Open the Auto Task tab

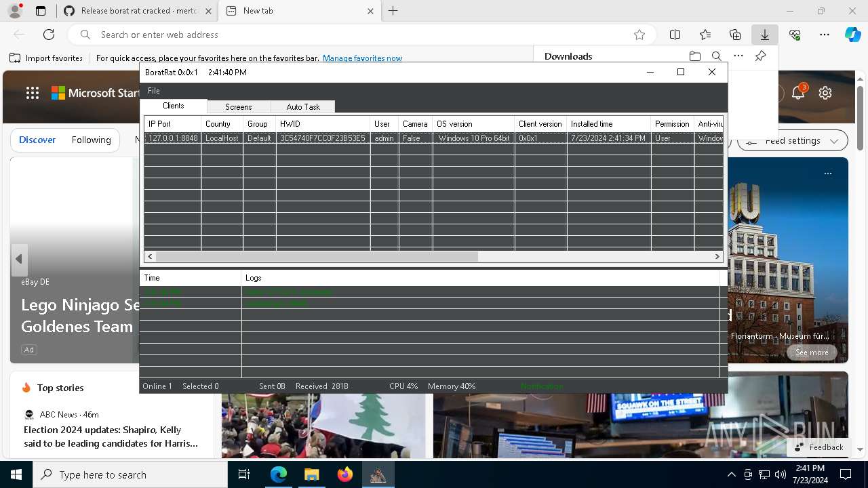point(303,107)
